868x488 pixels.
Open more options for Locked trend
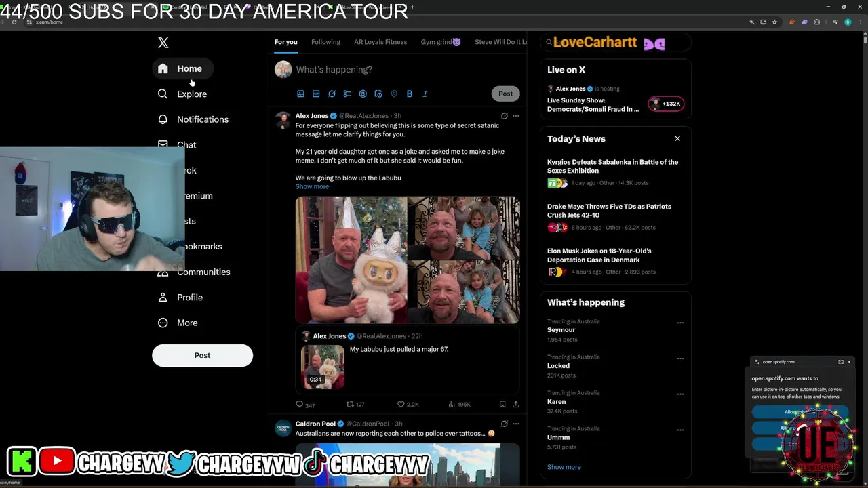[x=680, y=359]
